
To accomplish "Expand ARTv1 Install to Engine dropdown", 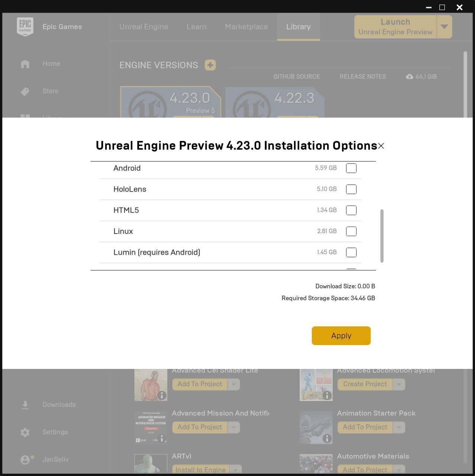I will [x=236, y=470].
